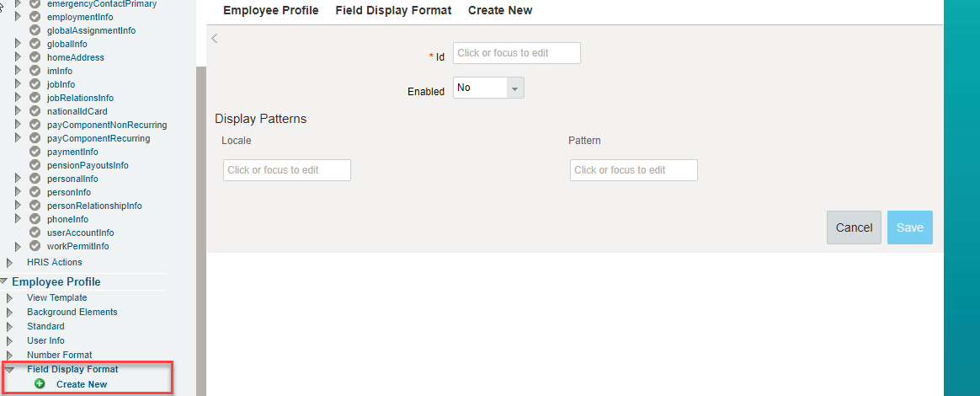The image size is (980, 396).
Task: Collapse the Employee Profile section
Action: click(3, 282)
